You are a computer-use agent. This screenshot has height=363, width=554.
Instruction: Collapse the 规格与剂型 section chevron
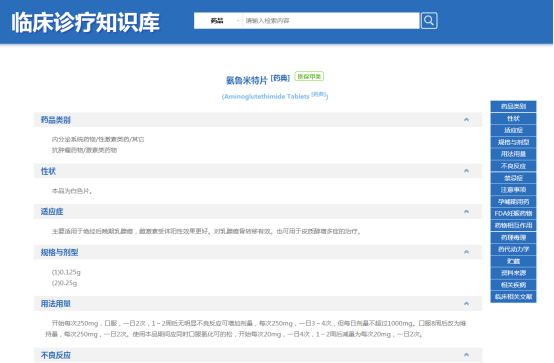(x=466, y=252)
